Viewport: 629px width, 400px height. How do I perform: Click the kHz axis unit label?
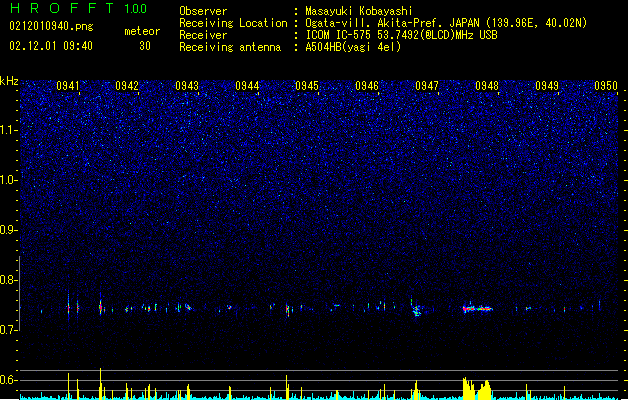(x=9, y=81)
